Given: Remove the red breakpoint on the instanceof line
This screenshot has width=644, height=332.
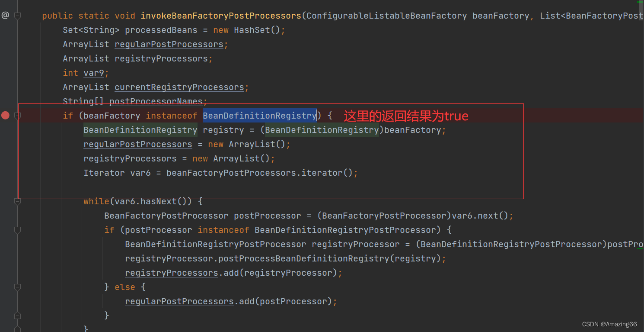Looking at the screenshot, I should coord(5,115).
